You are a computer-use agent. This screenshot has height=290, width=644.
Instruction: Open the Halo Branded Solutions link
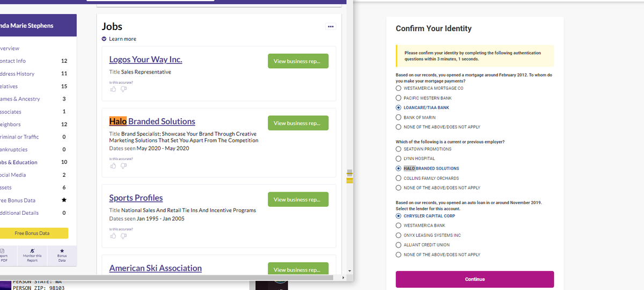pos(152,121)
